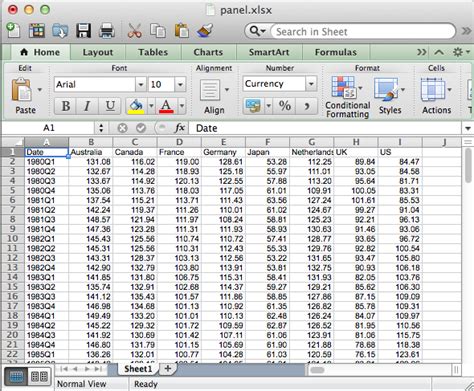Screen dimensions: 474x391
Task: Show more ribbon tabs chevron
Action: [422, 52]
